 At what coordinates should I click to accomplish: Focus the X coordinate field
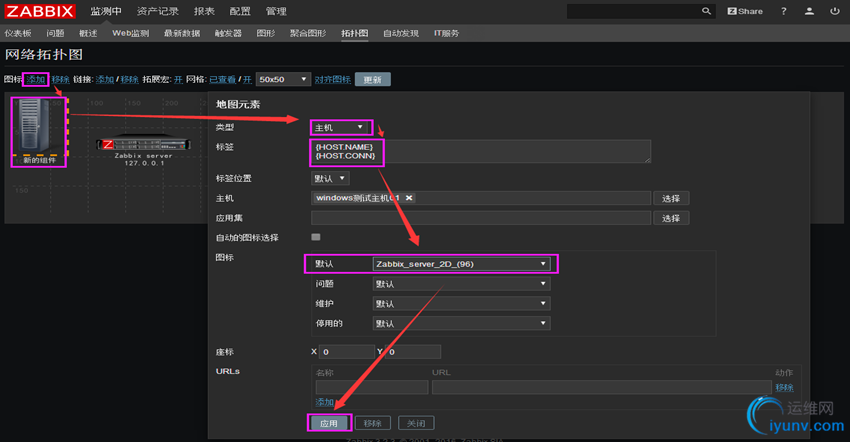pyautogui.click(x=347, y=352)
